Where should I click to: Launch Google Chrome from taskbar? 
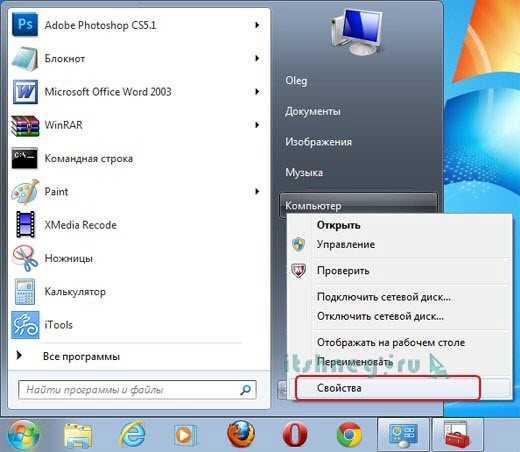(x=349, y=435)
